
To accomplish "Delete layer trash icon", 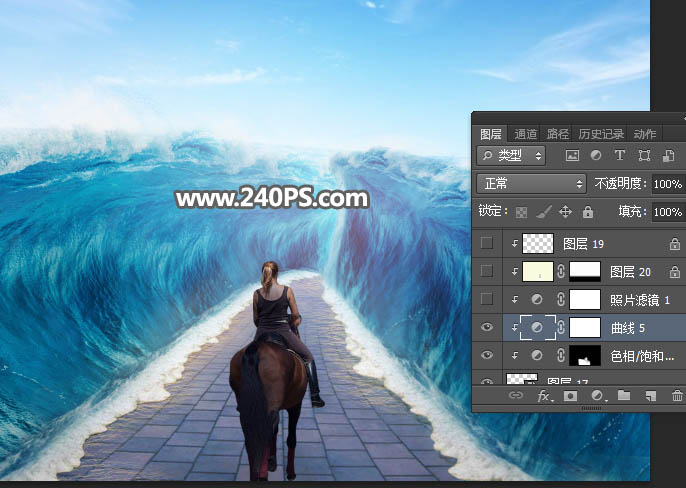I will tap(677, 396).
